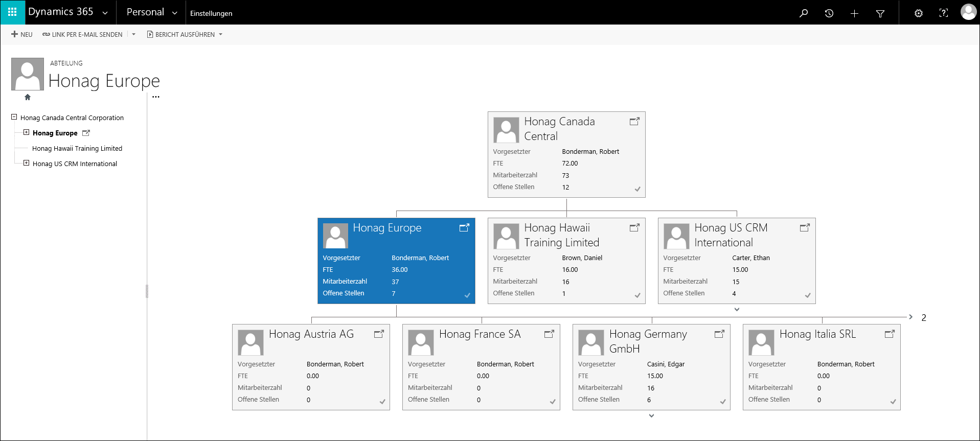Open Honag US CRM International card pop-out icon
This screenshot has height=441, width=980.
click(x=805, y=228)
